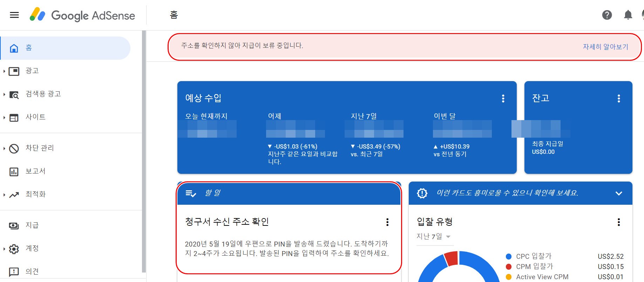Click the 차단 관리 block icon
Image resolution: width=644 pixels, height=282 pixels.
point(14,149)
